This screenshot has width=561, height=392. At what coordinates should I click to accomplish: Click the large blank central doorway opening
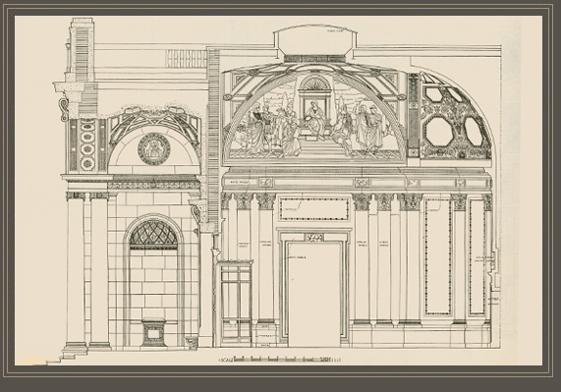click(x=313, y=295)
